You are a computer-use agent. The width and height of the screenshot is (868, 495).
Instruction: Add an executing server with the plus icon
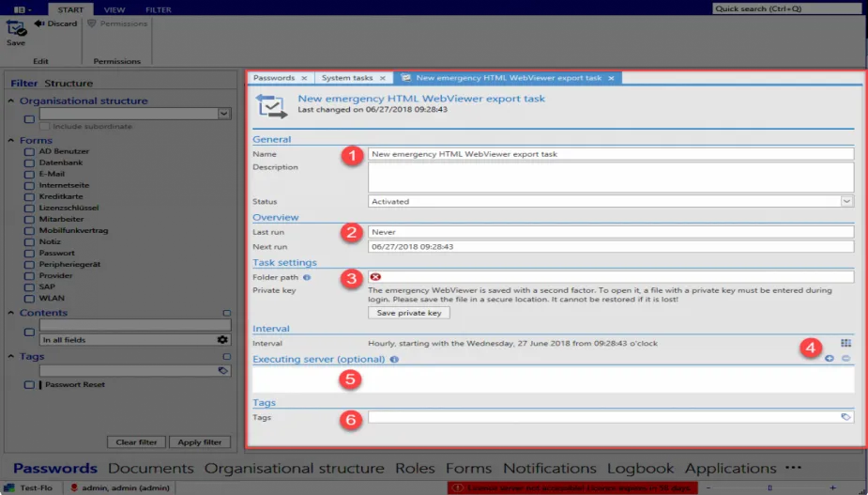(830, 358)
